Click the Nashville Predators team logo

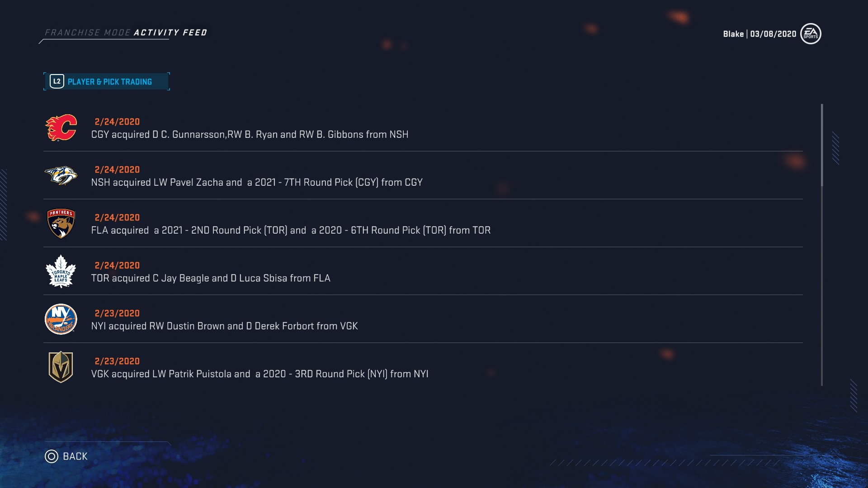(x=61, y=176)
